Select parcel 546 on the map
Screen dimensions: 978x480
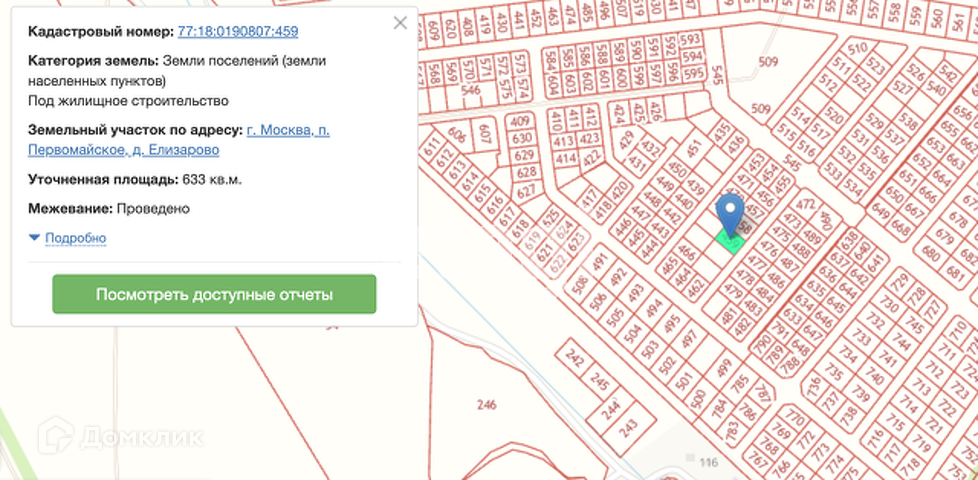click(472, 91)
